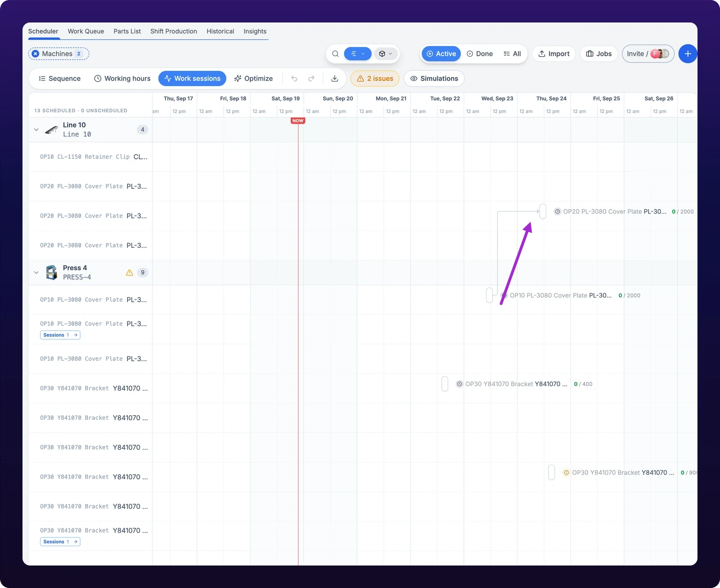The width and height of the screenshot is (720, 588).
Task: Select the OP10 CL-1150 Retainer Clip row
Action: point(90,157)
